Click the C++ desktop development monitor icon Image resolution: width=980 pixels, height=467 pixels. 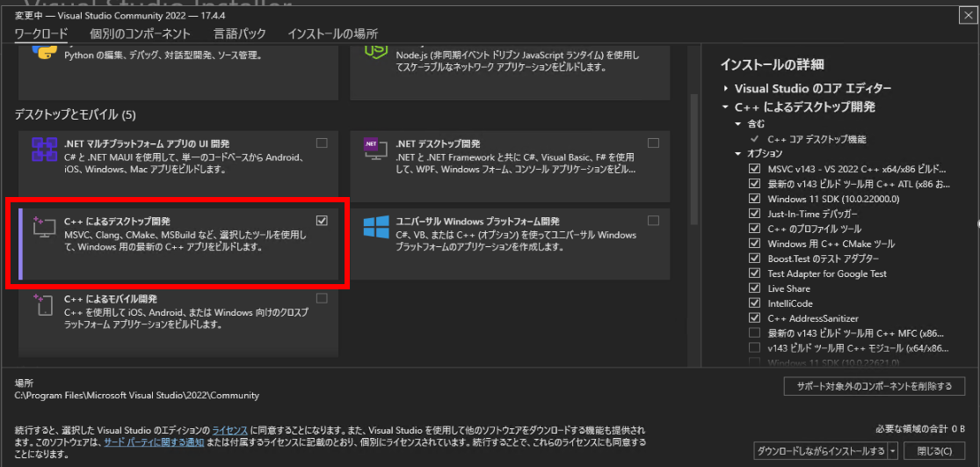[44, 228]
